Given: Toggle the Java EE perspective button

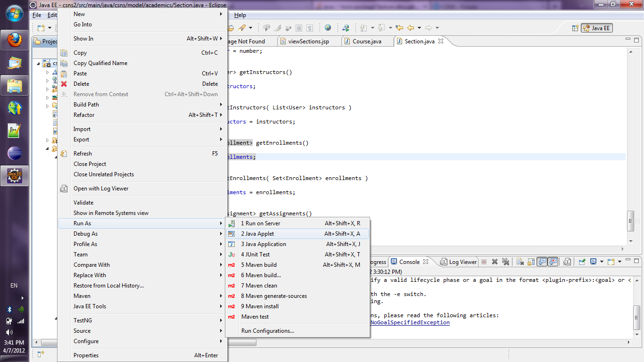Looking at the screenshot, I should point(597,28).
